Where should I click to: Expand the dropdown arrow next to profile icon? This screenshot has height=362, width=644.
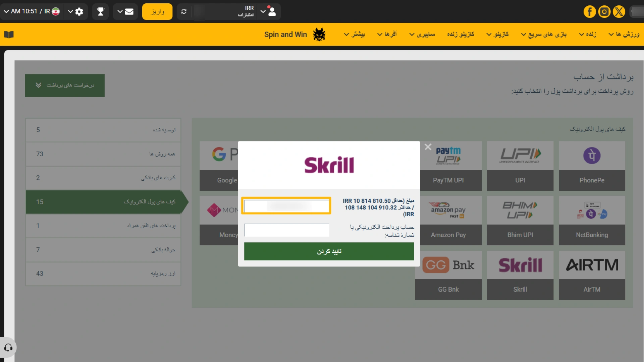263,11
